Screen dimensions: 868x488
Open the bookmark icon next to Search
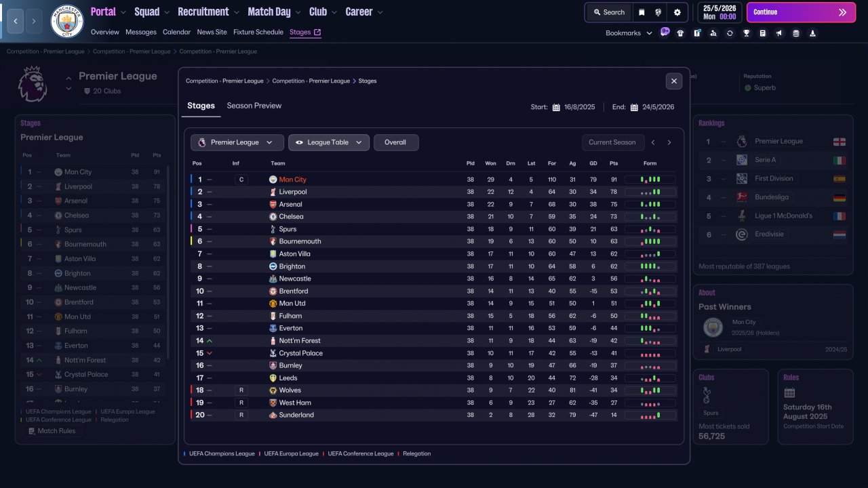point(642,12)
